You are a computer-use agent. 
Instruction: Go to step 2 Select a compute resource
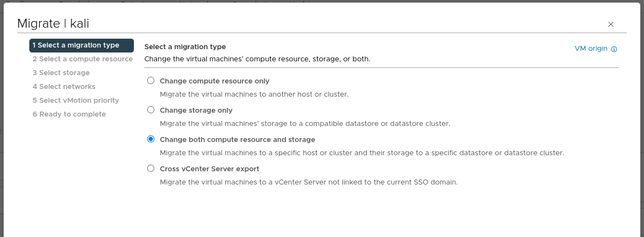[x=82, y=59]
